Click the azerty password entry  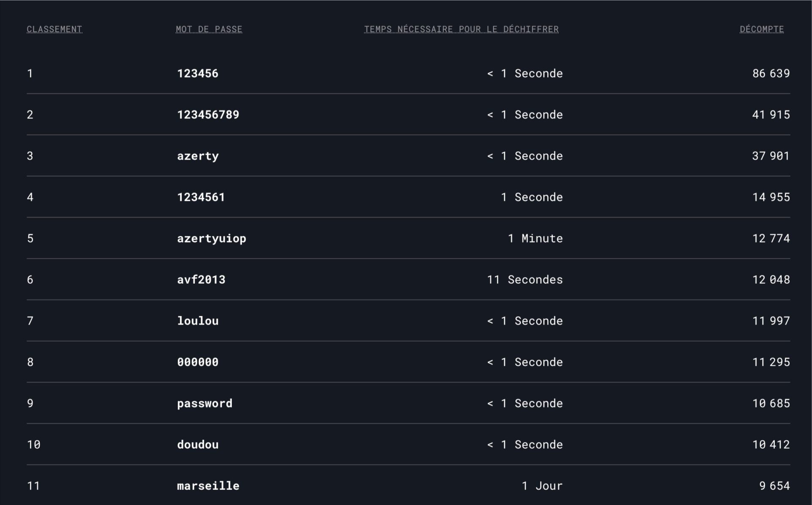[198, 156]
